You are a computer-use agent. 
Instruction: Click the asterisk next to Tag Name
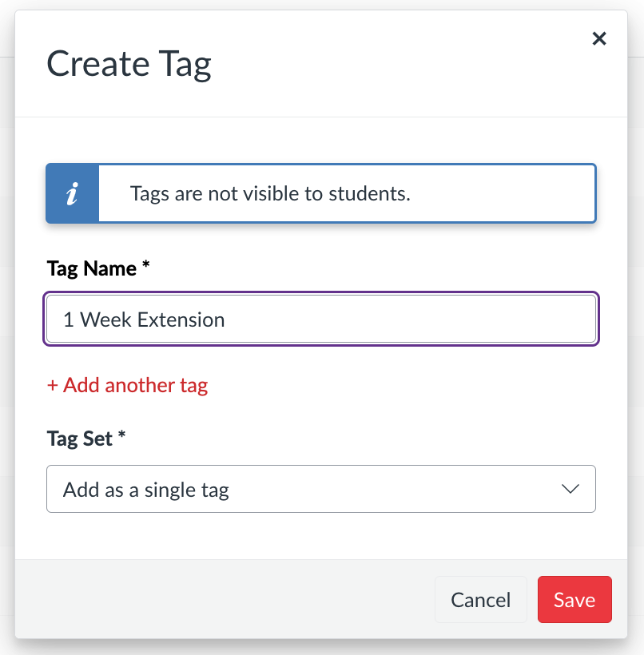tap(146, 267)
